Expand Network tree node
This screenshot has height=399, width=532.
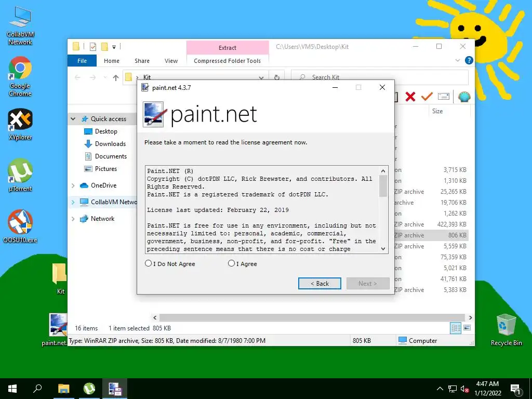(x=73, y=219)
